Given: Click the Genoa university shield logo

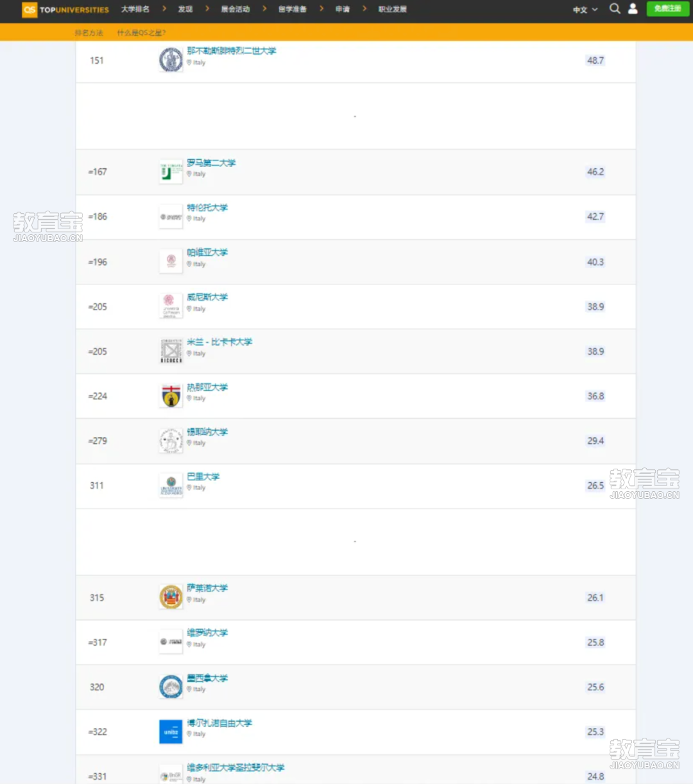Looking at the screenshot, I should pos(171,396).
